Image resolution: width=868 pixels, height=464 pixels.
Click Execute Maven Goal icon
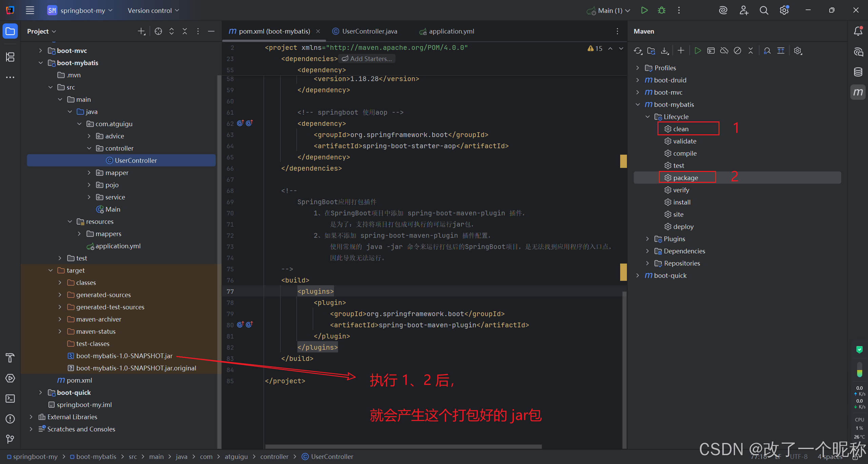tap(711, 51)
